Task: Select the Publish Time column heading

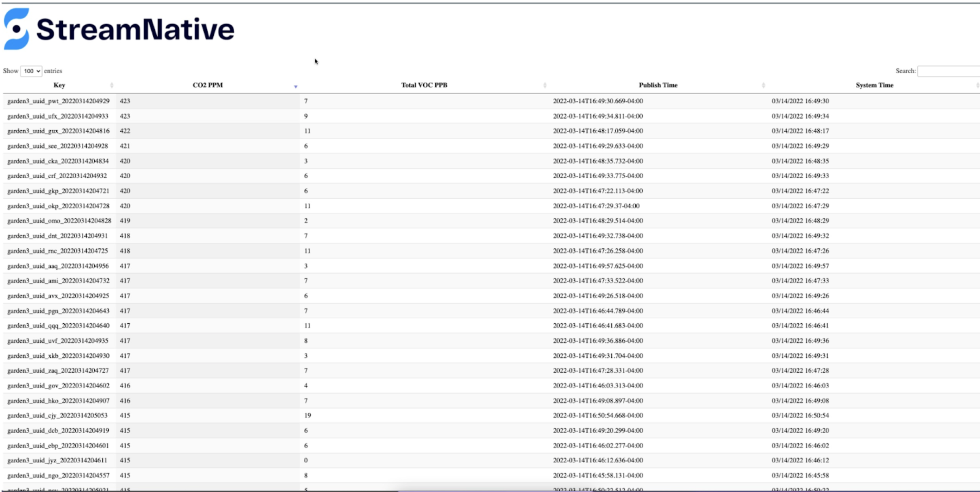Action: (658, 85)
